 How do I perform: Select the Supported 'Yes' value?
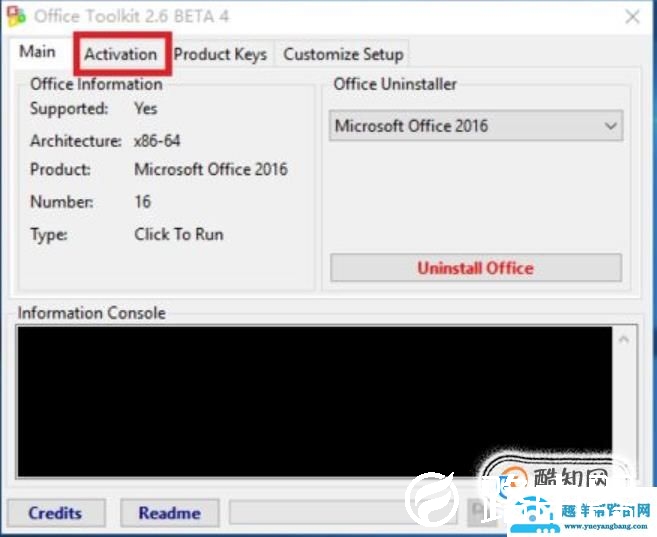pos(145,109)
